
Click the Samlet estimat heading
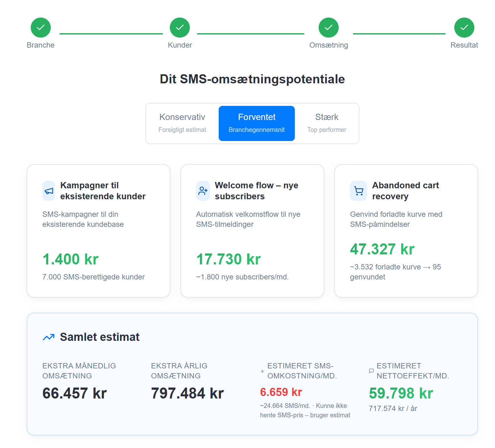[x=100, y=337]
